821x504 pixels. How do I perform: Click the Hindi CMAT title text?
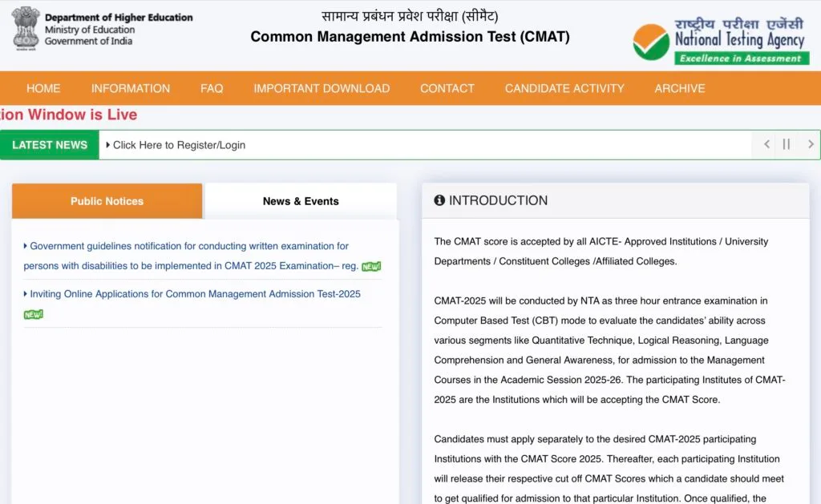click(x=410, y=16)
